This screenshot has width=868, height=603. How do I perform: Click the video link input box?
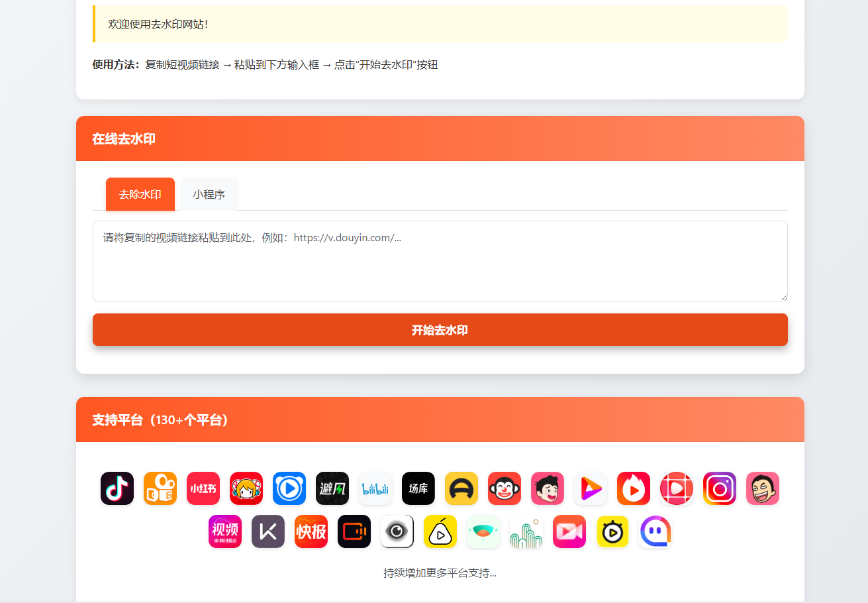[x=440, y=260]
